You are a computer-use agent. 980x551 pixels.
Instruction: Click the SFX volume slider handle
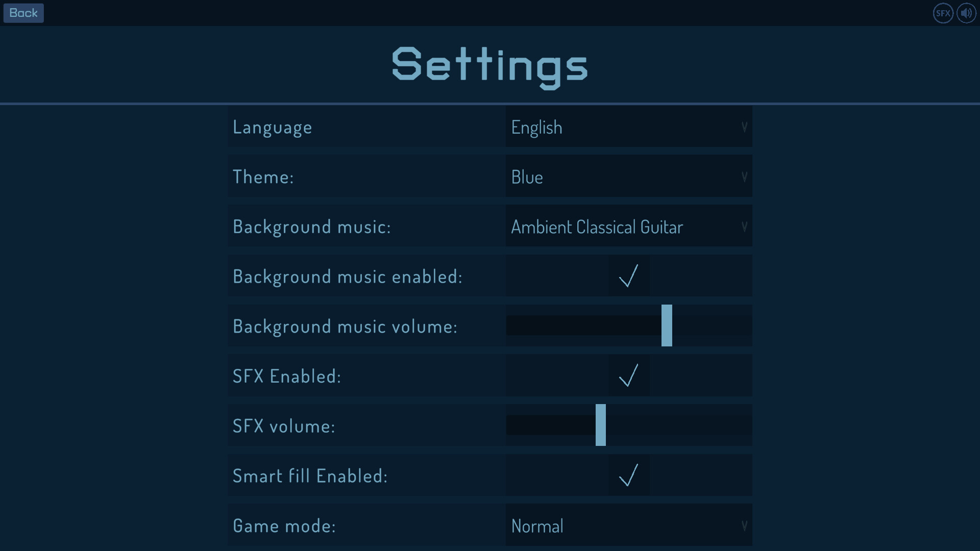coord(601,425)
